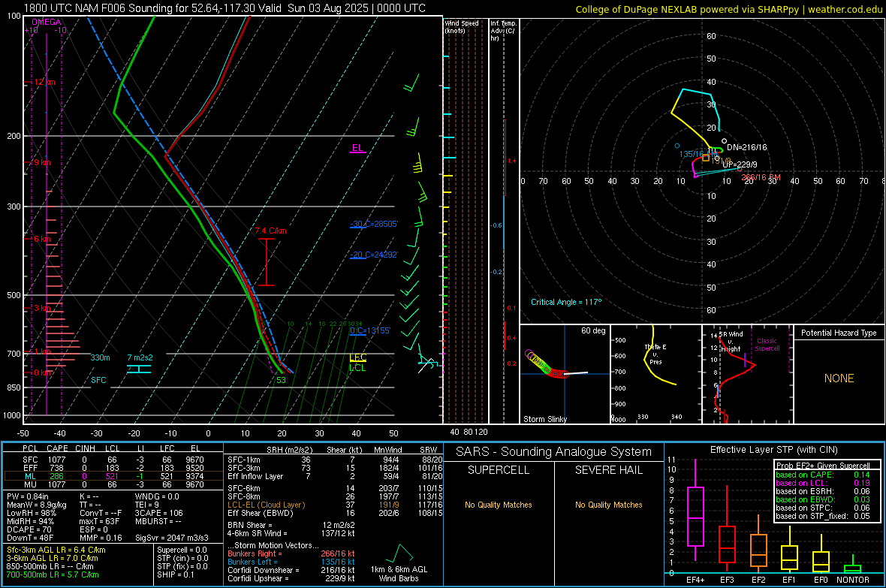886x588 pixels.
Task: Select the based on CAPE: 0.14 probability line
Action: pos(823,475)
